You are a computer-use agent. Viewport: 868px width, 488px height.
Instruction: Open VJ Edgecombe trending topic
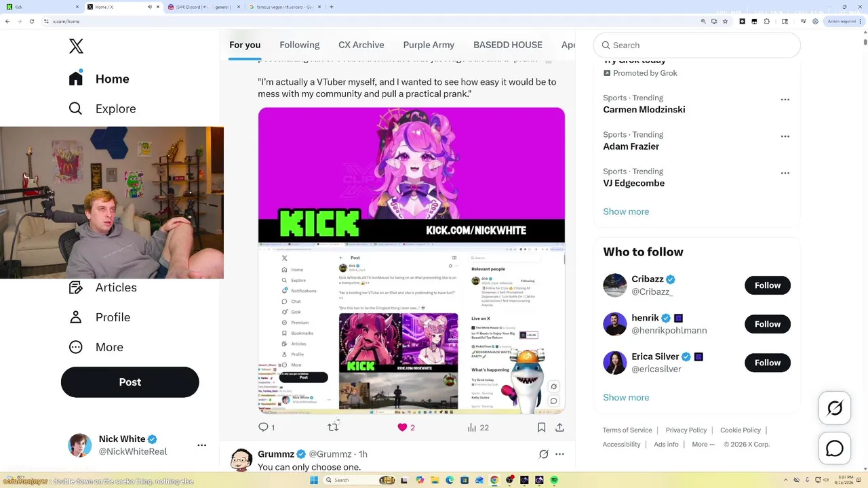coord(633,182)
